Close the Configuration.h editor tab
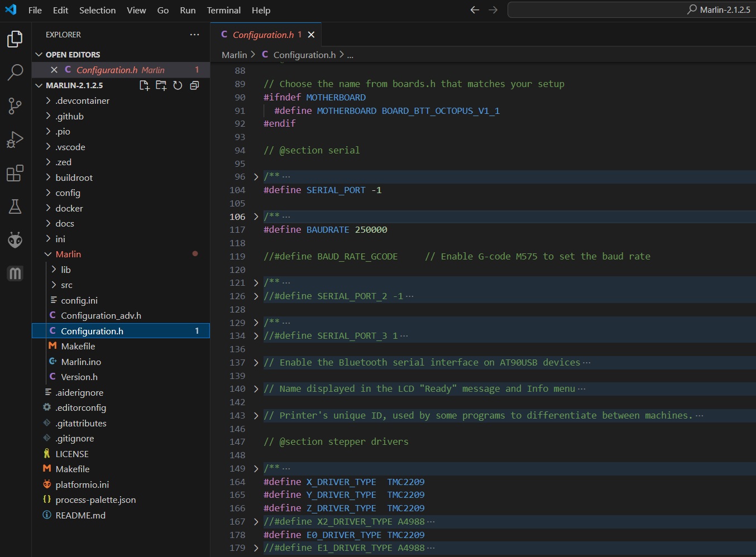This screenshot has height=557, width=756. (311, 35)
